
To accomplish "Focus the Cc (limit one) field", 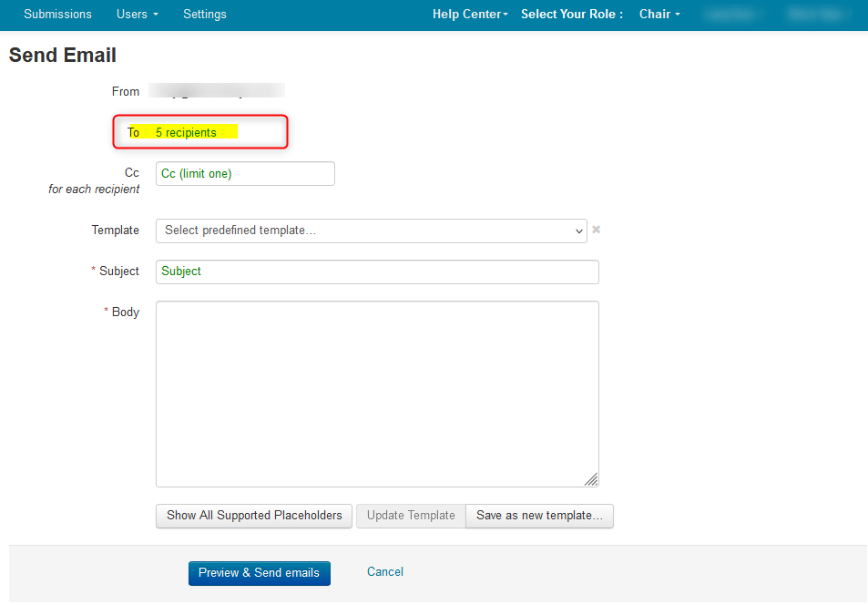I will click(245, 173).
